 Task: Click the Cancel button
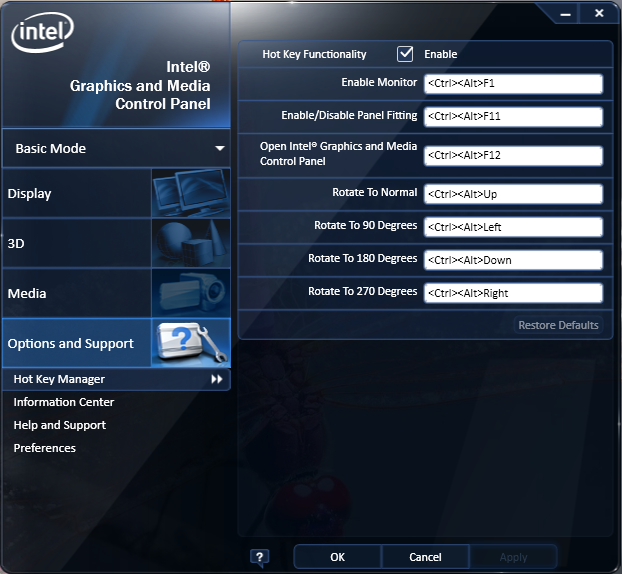point(425,557)
